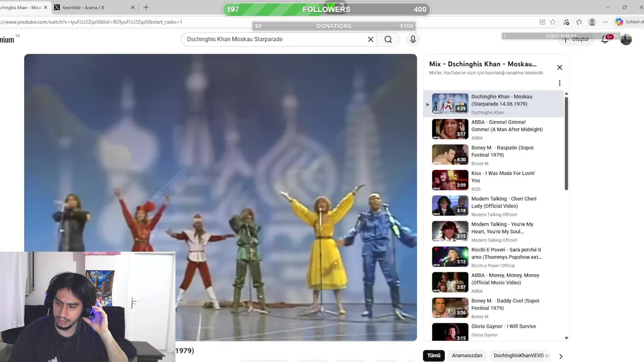Minimize the browser window
644x362 pixels.
click(x=608, y=7)
